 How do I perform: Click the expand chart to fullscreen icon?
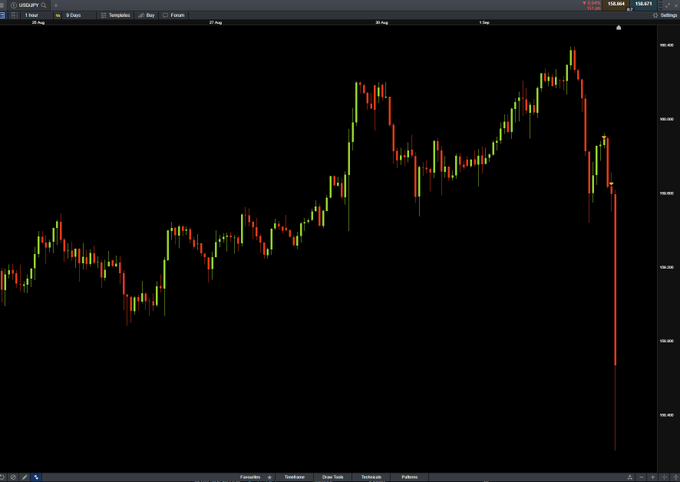(668, 5)
